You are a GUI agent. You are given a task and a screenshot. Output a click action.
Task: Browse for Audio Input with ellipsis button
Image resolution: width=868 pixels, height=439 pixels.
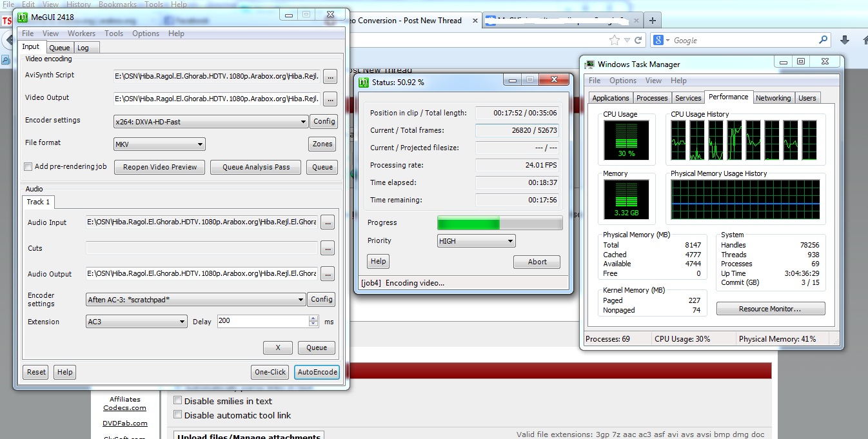click(328, 222)
